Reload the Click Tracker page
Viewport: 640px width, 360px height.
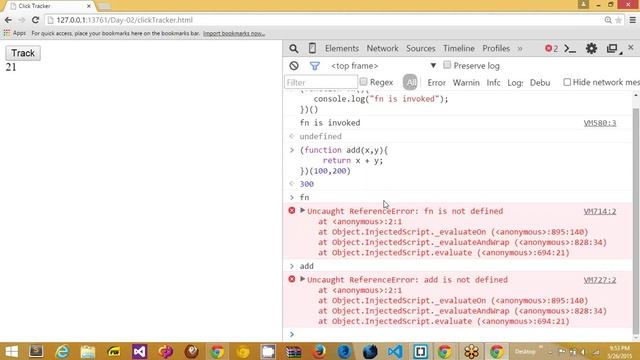[x=36, y=20]
